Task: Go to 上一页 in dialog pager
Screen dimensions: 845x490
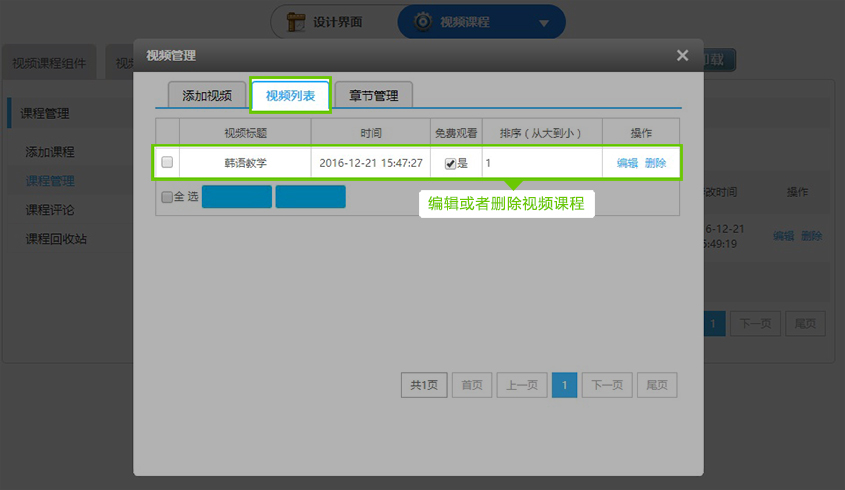Action: click(522, 385)
